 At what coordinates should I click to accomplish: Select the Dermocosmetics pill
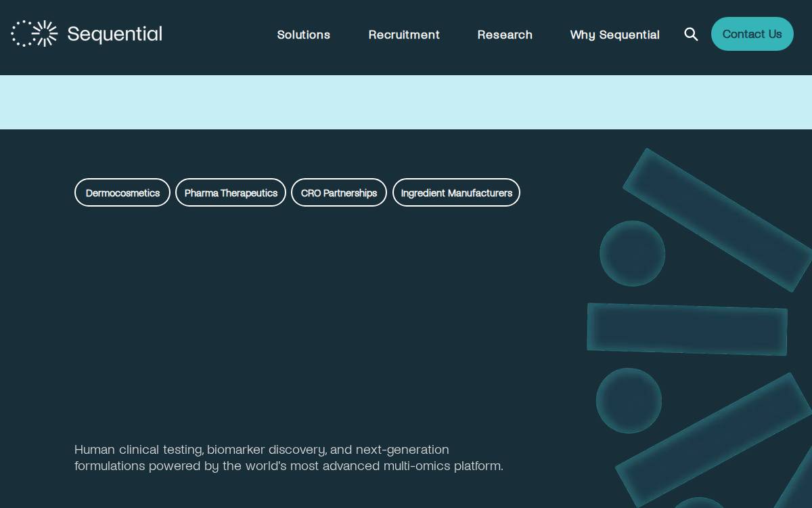point(122,192)
